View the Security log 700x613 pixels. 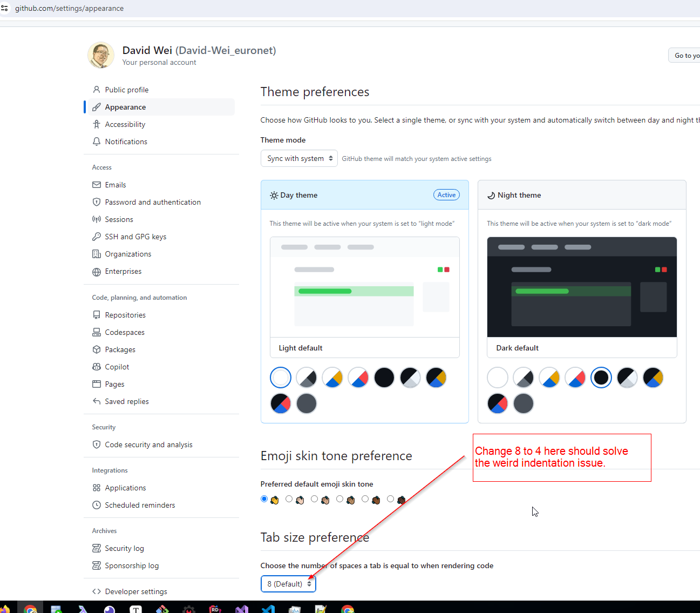tap(124, 548)
